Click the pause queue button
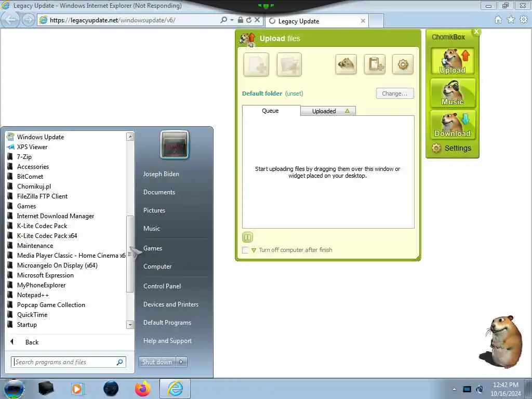 (x=248, y=237)
